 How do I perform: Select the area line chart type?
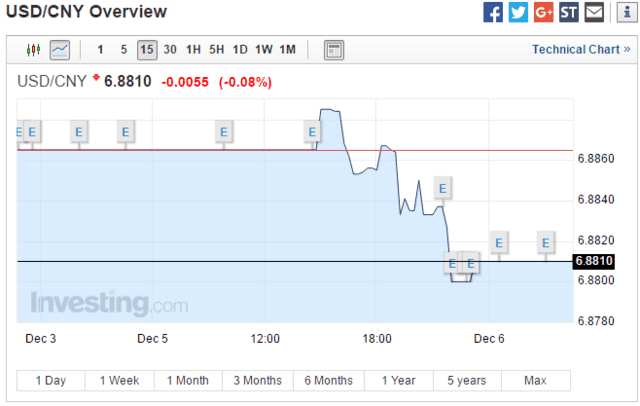coord(60,50)
